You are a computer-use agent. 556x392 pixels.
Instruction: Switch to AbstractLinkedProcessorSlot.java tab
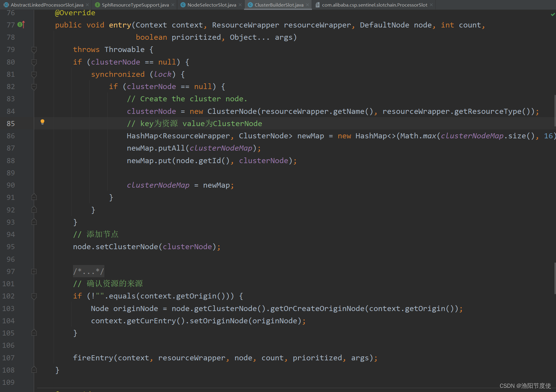coord(47,5)
